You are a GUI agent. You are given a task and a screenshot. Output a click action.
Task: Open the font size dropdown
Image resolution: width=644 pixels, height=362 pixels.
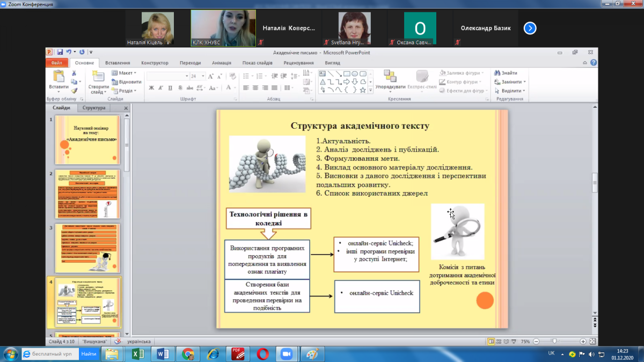pyautogui.click(x=202, y=76)
